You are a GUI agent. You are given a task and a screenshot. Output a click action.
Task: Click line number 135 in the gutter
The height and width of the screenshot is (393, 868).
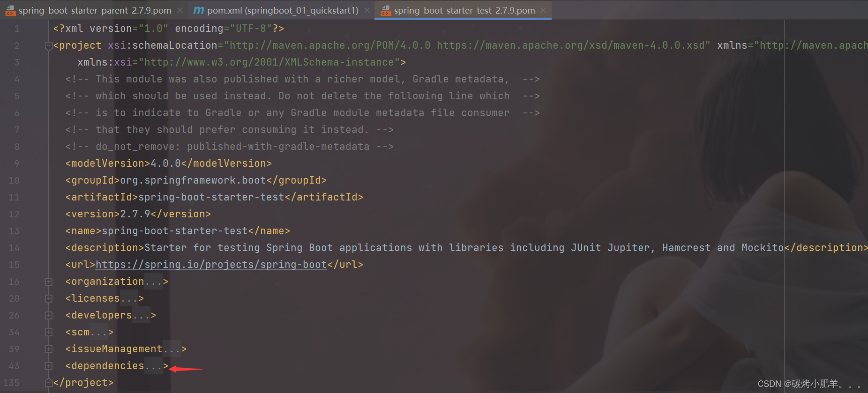[x=11, y=383]
